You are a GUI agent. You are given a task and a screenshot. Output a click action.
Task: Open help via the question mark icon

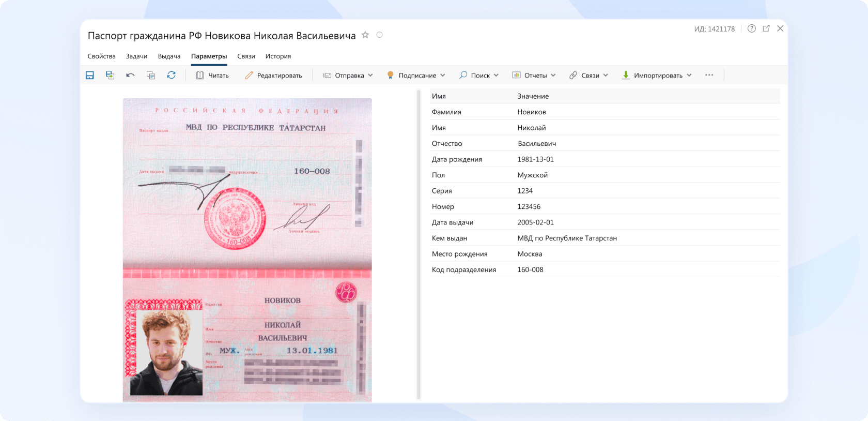(x=752, y=28)
